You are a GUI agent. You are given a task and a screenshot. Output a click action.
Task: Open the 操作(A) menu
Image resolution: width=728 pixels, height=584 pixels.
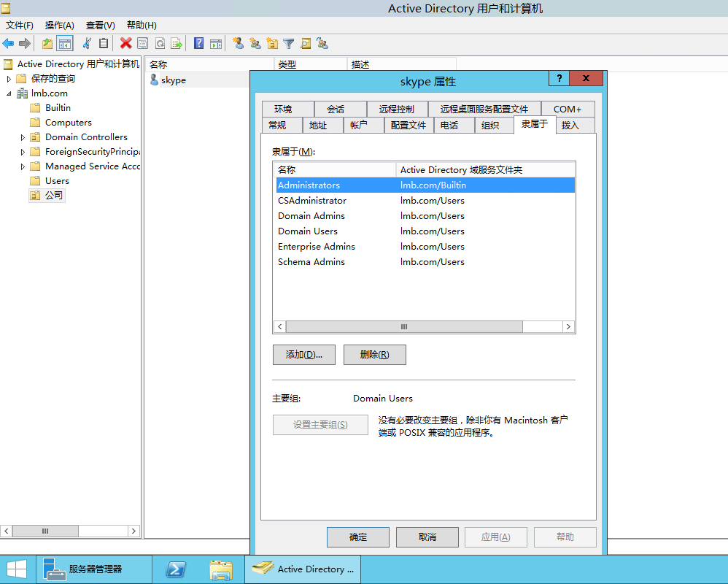(x=59, y=25)
